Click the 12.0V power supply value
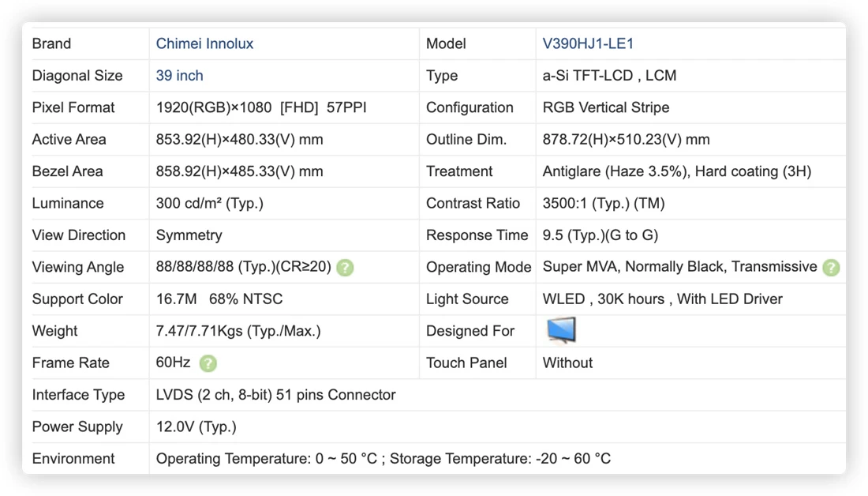Image resolution: width=868 pixels, height=496 pixels. (x=196, y=427)
